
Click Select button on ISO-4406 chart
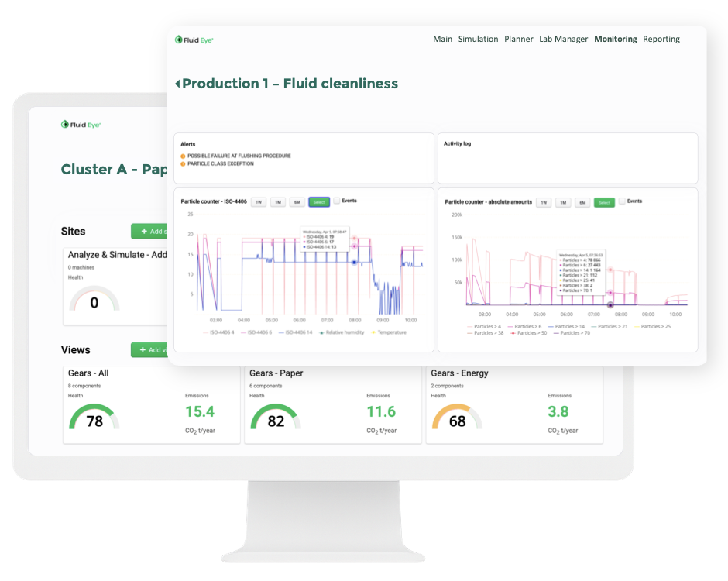point(319,202)
